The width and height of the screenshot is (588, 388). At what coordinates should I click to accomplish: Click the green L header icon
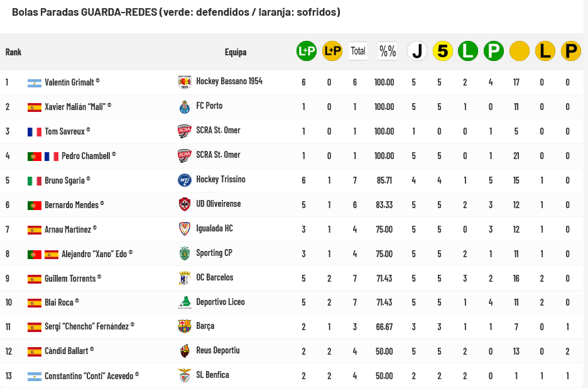468,52
